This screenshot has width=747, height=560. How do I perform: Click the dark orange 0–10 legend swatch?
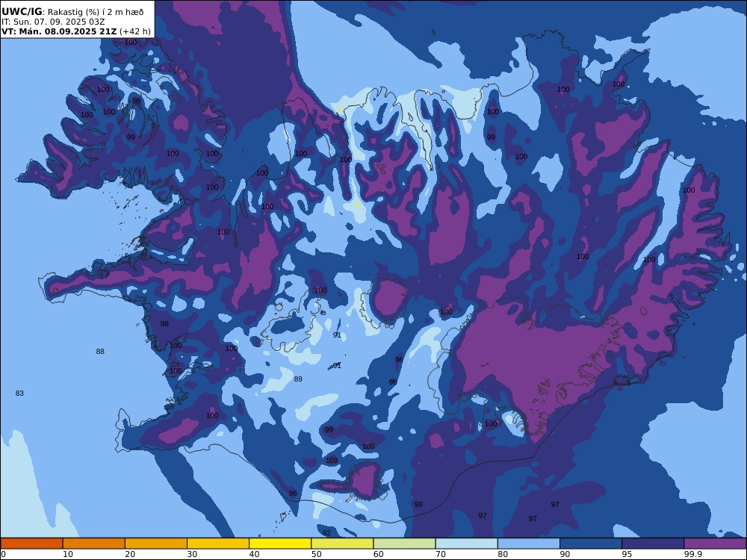pyautogui.click(x=31, y=544)
